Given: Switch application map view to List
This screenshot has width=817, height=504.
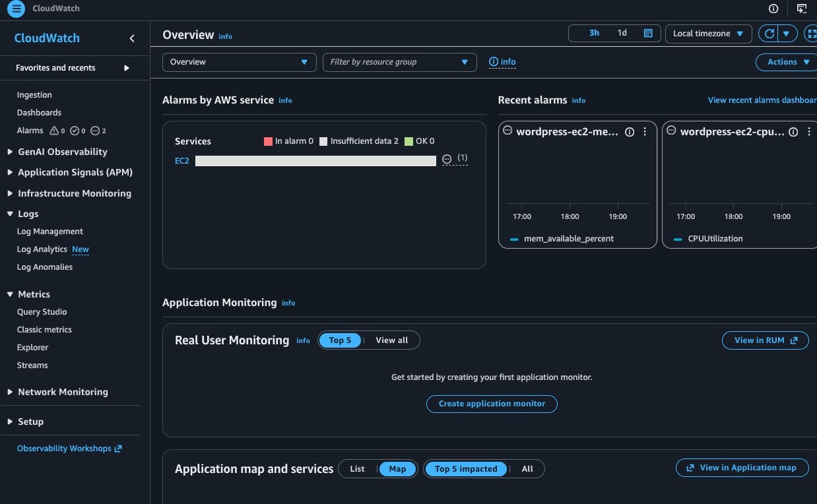Looking at the screenshot, I should tap(357, 469).
